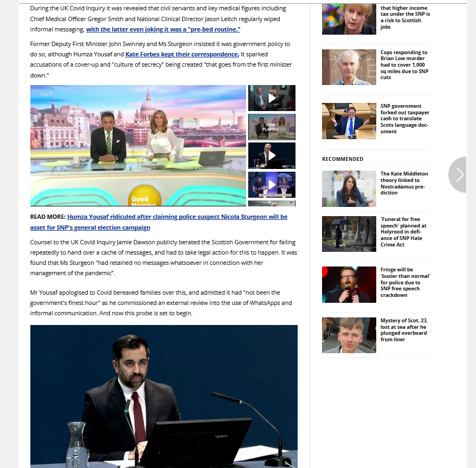Open the "pre-bed routine" article link
The image size is (476, 468).
click(x=163, y=29)
